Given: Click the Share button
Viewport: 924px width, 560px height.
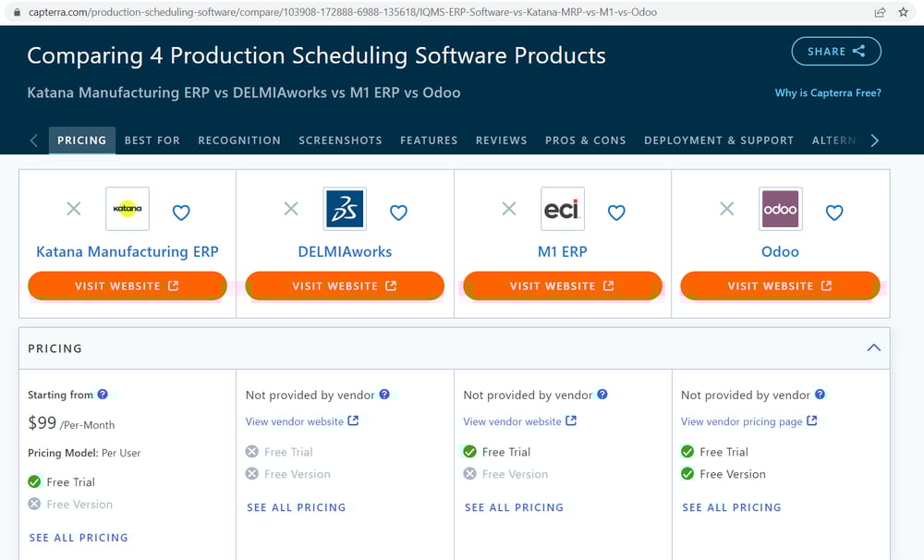Looking at the screenshot, I should tap(835, 52).
